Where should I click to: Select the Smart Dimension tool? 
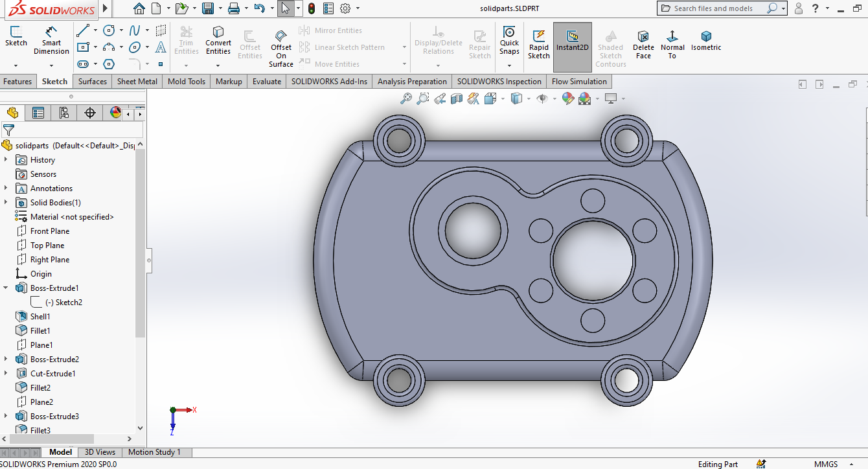(51, 40)
